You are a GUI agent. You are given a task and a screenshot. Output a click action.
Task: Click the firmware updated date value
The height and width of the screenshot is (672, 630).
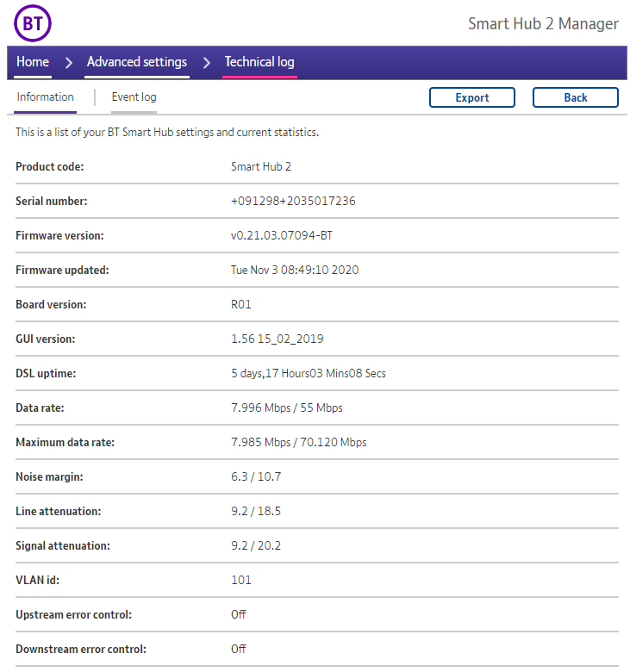pos(295,270)
